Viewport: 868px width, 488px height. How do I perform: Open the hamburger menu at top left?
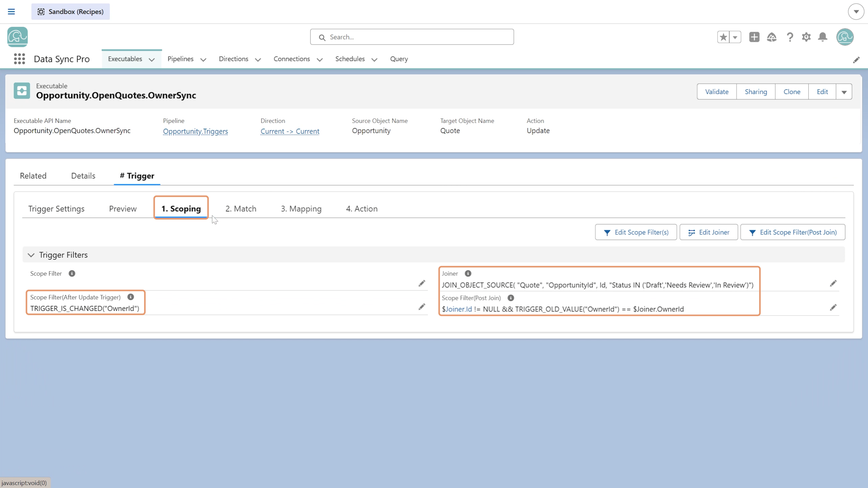pyautogui.click(x=11, y=12)
